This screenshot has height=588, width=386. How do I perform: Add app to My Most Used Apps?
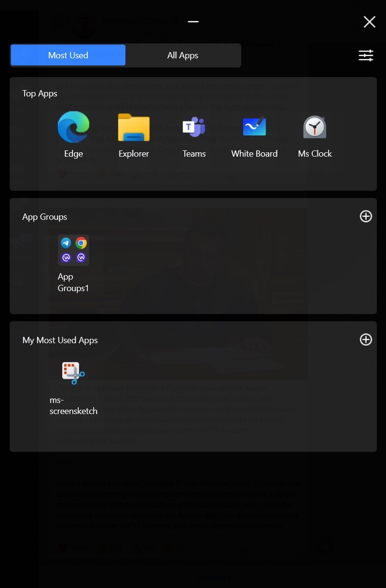click(366, 340)
